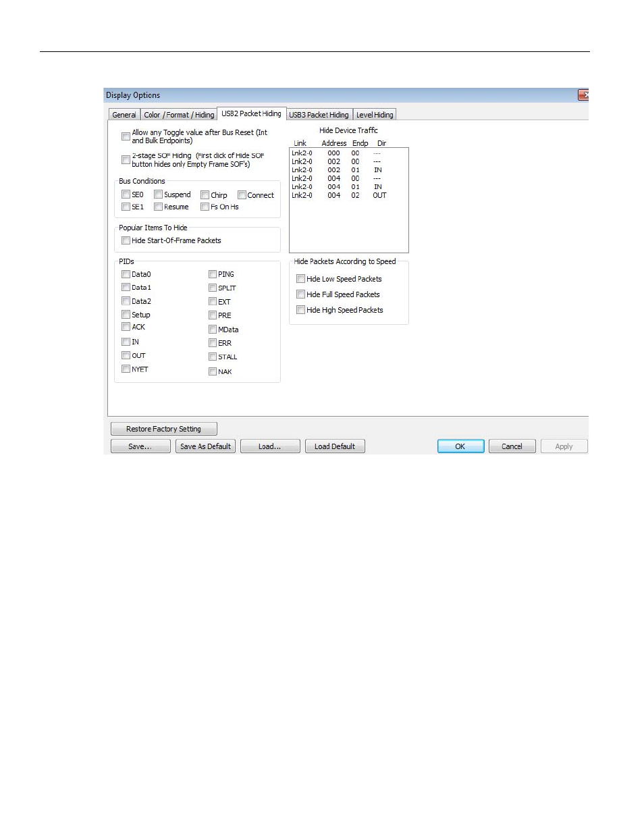This screenshot has width=644, height=834.
Task: Select device row address 004 endpoint 02 OUT
Action: [348, 195]
